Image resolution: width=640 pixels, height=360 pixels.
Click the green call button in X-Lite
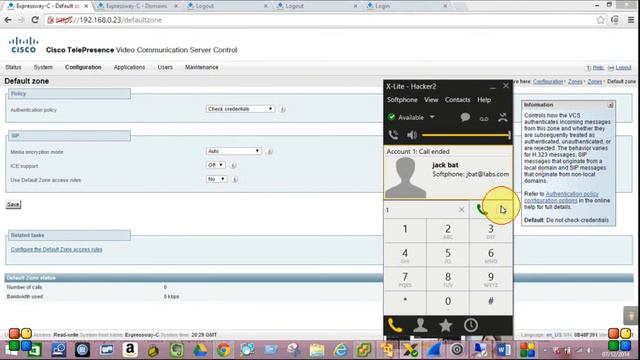click(x=482, y=210)
